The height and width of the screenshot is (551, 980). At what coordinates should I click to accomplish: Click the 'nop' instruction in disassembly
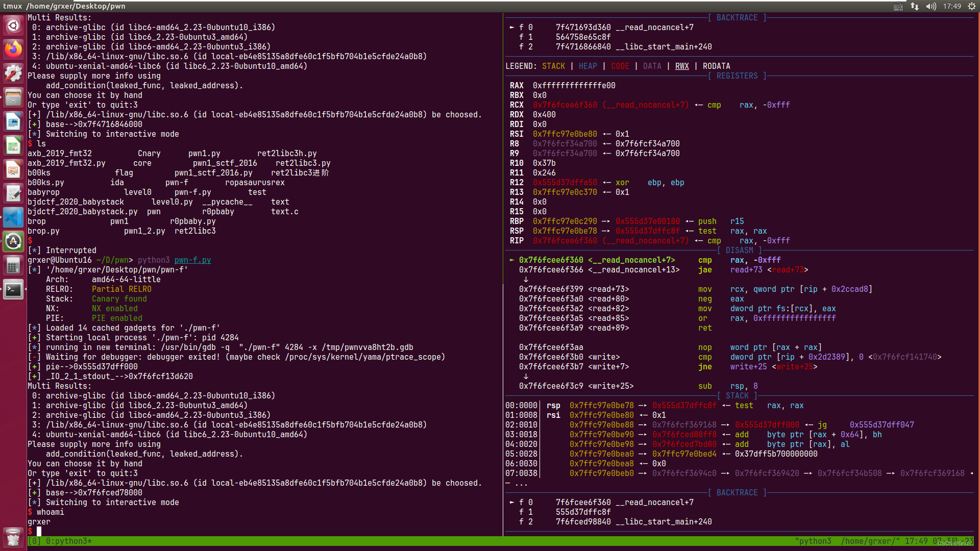click(x=705, y=347)
